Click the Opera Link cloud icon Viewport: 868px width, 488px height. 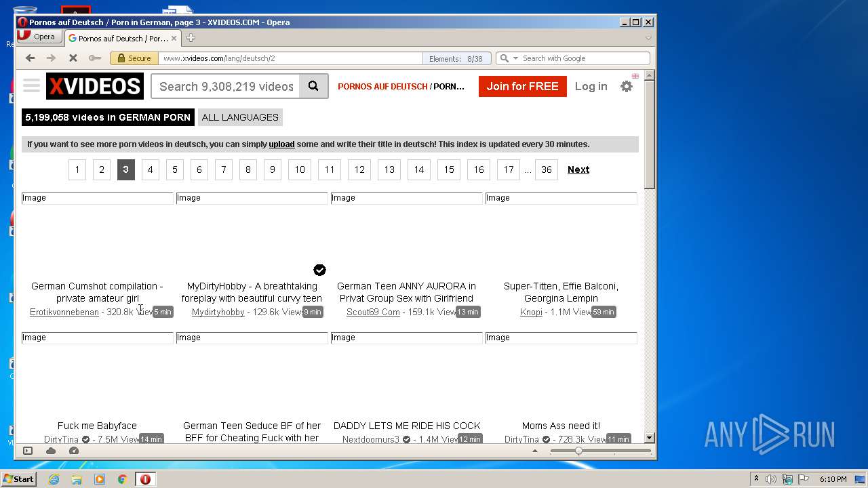51,451
